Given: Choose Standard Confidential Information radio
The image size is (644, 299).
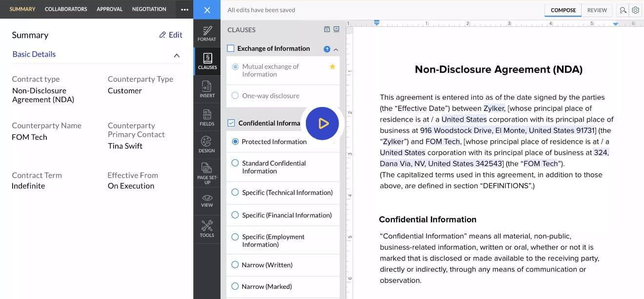Looking at the screenshot, I should [x=235, y=163].
